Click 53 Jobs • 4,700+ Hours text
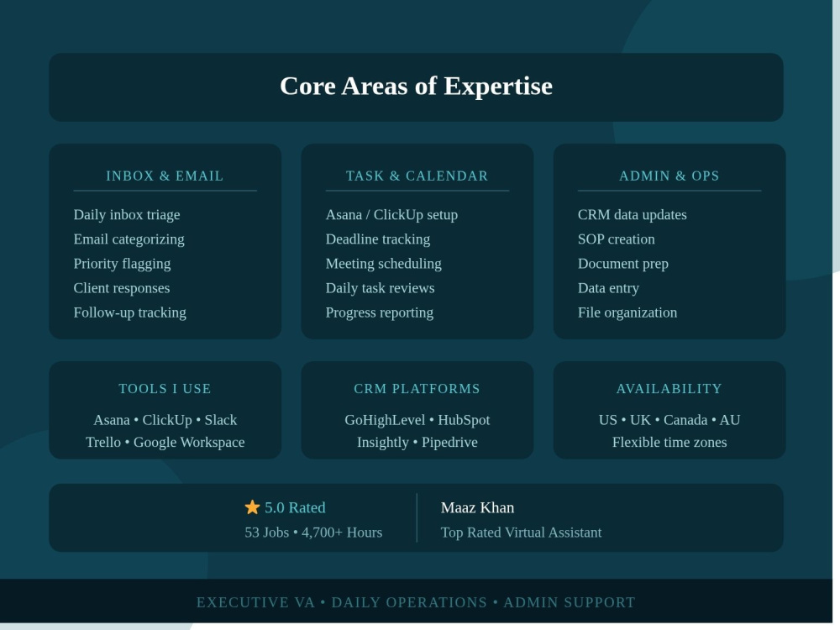This screenshot has height=630, width=840. (x=313, y=533)
